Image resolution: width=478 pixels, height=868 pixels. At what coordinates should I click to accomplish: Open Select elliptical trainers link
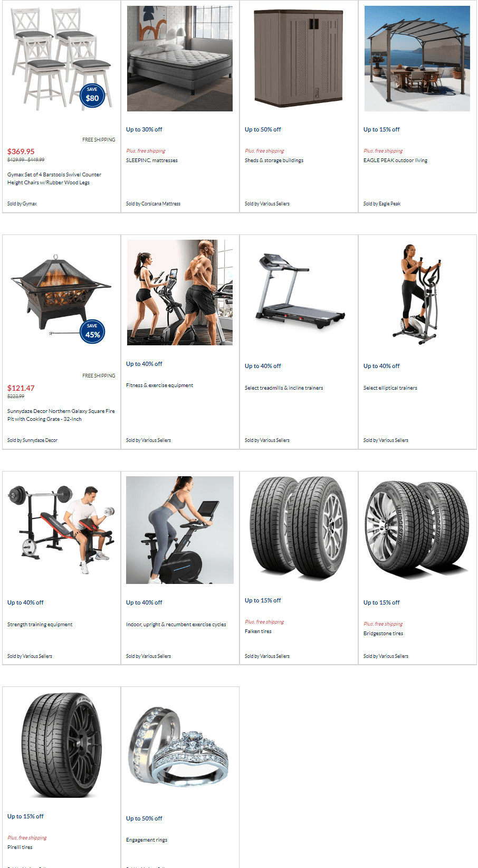(x=390, y=388)
